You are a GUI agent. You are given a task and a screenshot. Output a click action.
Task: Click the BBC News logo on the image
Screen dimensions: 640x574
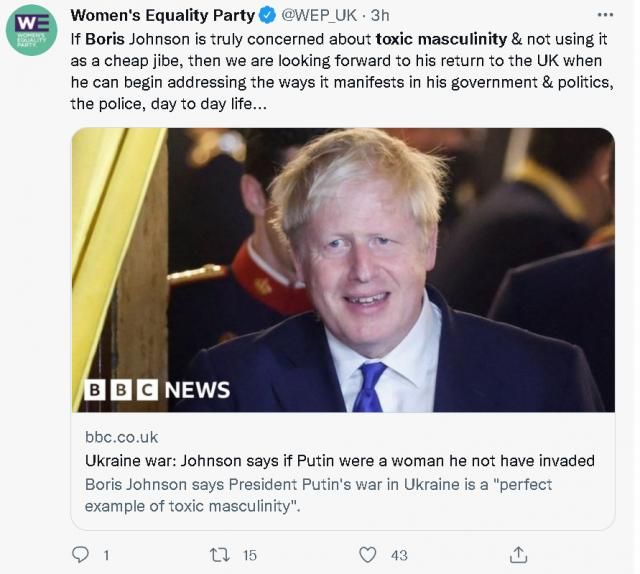click(x=156, y=389)
